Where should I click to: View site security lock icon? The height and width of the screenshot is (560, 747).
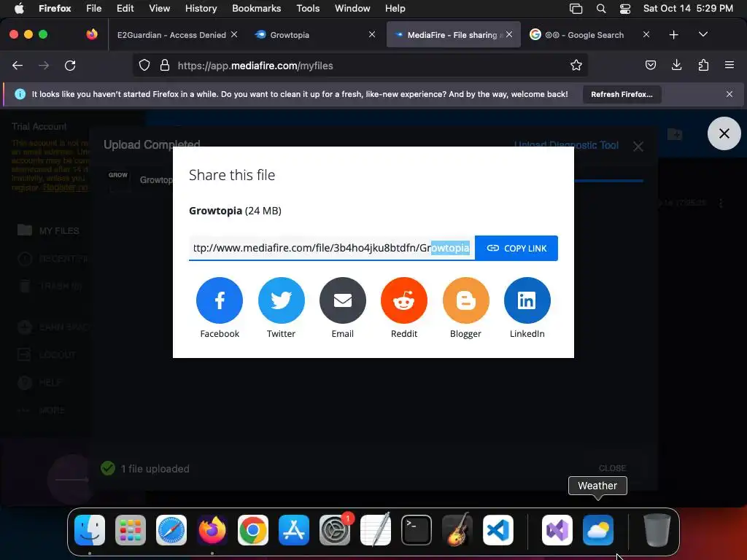[165, 65]
